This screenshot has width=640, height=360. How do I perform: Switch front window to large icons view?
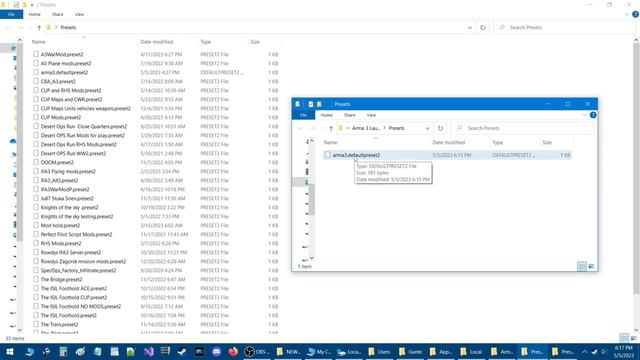[591, 266]
